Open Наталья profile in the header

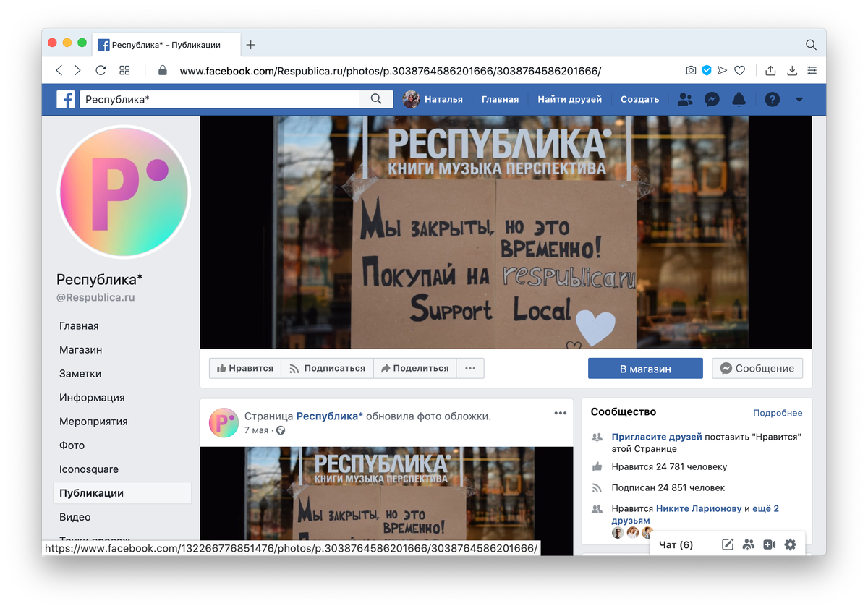(433, 99)
